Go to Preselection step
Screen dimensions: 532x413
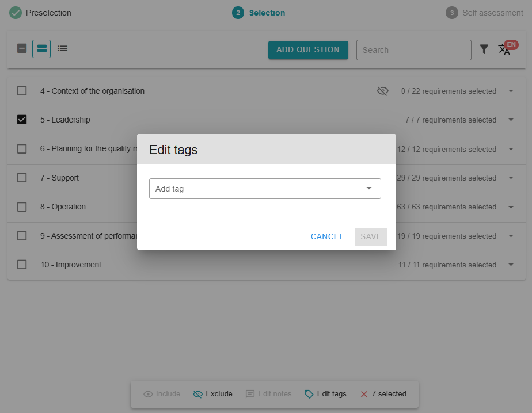pyautogui.click(x=41, y=13)
